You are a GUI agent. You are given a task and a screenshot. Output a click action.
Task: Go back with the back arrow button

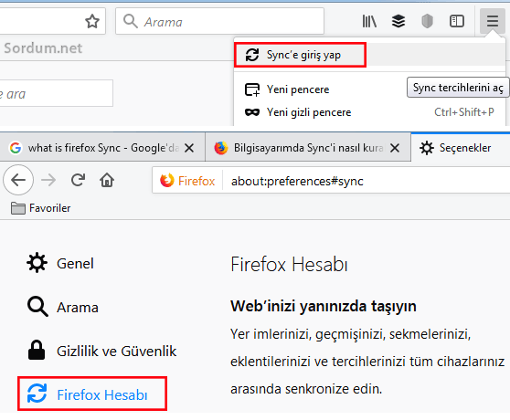coord(18,180)
